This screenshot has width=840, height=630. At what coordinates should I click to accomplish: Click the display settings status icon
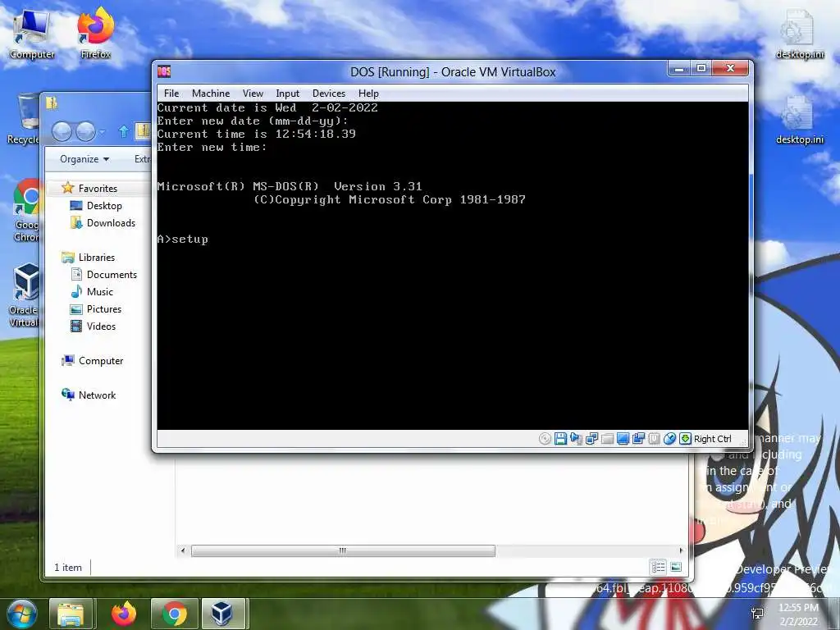point(623,439)
